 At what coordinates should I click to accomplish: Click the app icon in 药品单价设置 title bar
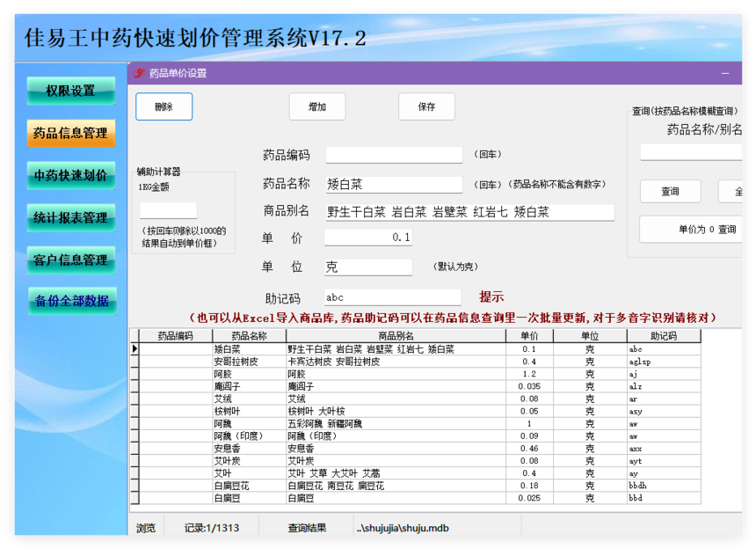(x=139, y=73)
